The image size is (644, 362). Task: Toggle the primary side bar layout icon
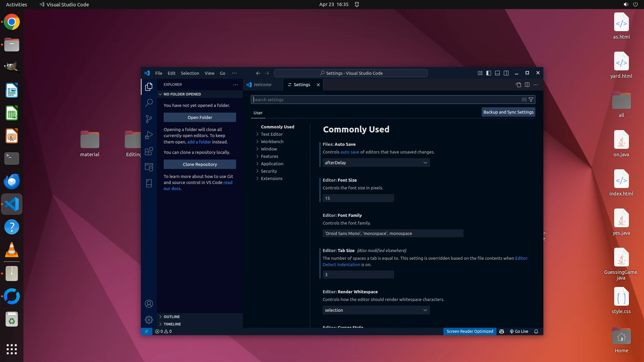coord(489,73)
